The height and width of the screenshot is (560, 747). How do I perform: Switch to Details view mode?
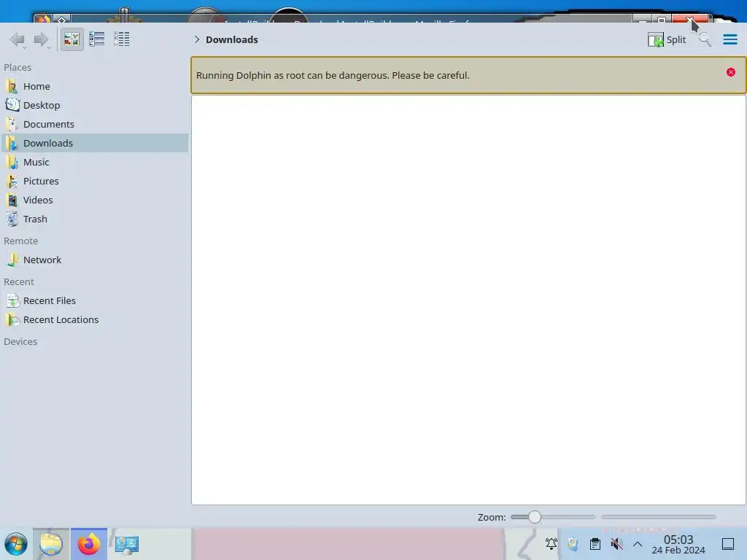coord(122,39)
